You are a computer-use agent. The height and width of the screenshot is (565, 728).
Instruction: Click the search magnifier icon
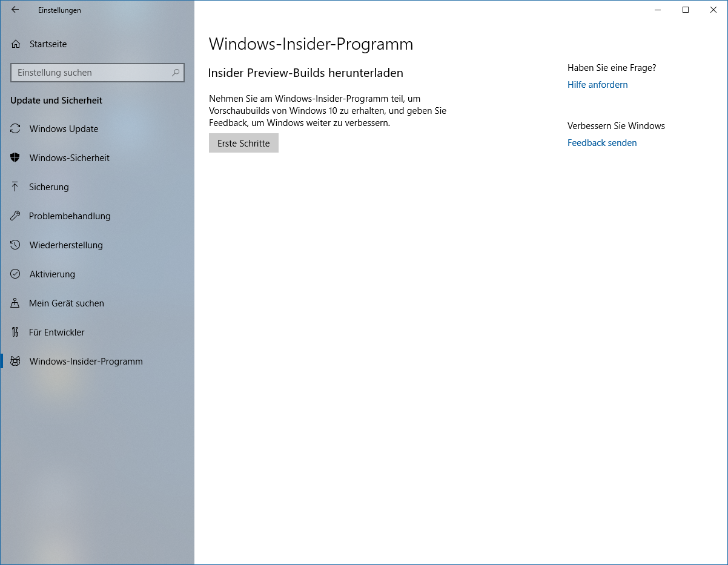tap(176, 73)
